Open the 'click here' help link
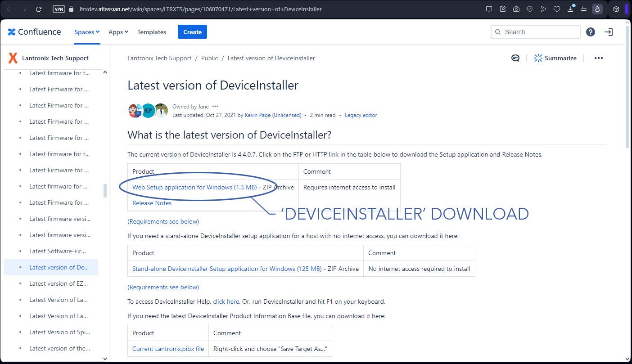The image size is (632, 364). 226,301
